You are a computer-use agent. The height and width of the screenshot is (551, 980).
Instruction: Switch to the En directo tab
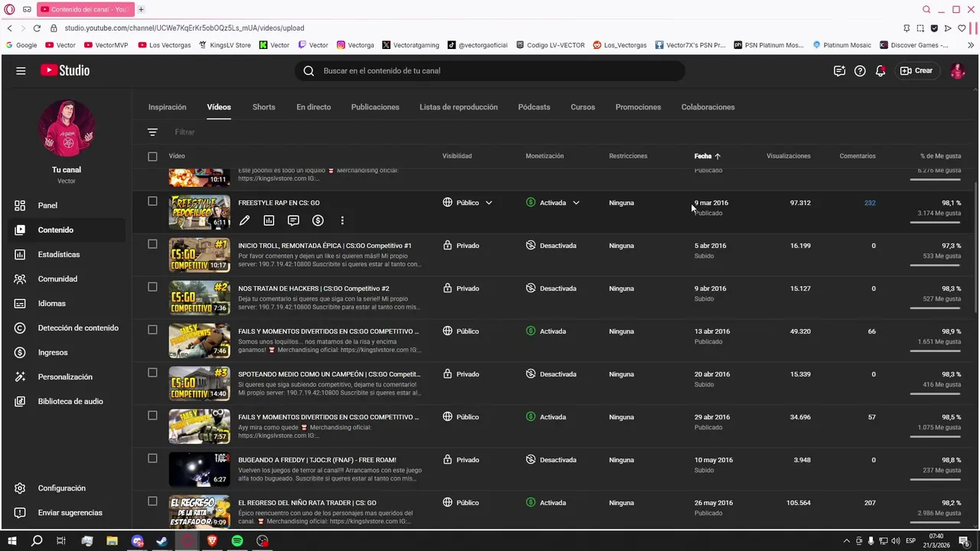(313, 107)
